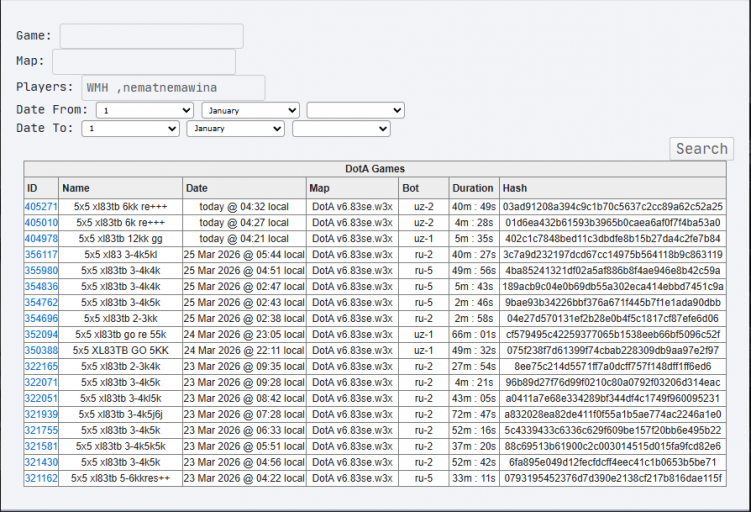Open game ID 321430

pyautogui.click(x=41, y=462)
